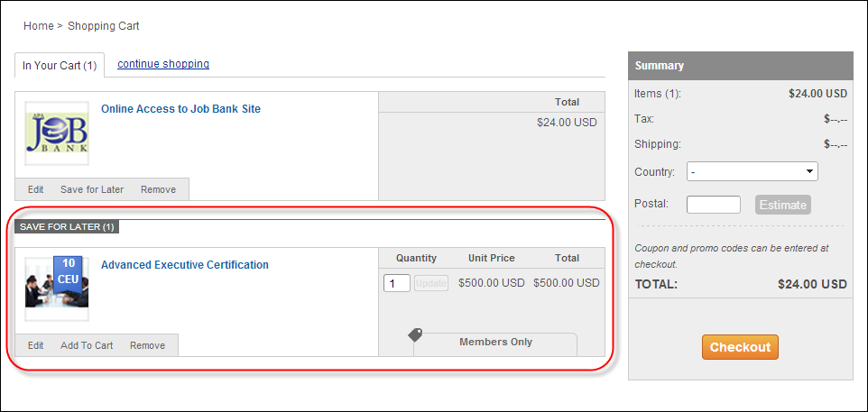Image resolution: width=868 pixels, height=412 pixels.
Task: Open the Country dropdown
Action: pos(752,171)
